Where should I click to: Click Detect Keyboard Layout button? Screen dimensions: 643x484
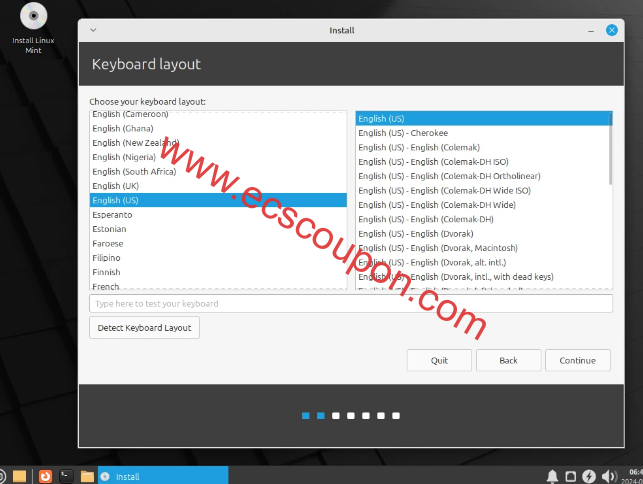[144, 328]
